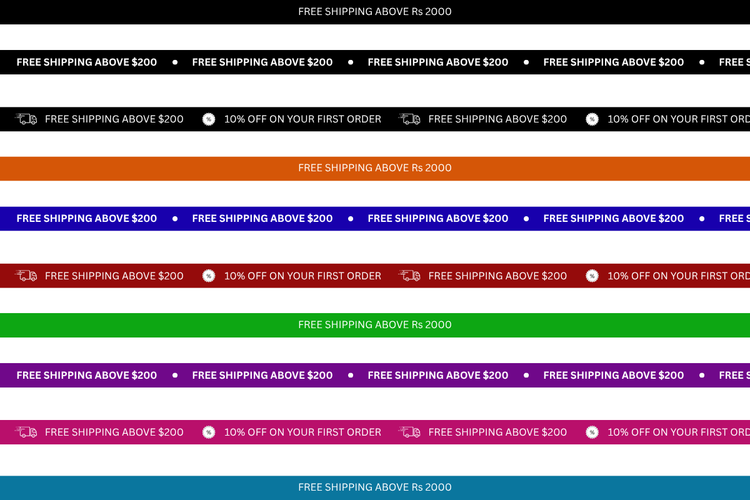
Task: Open the orange bar free shipping message
Action: pyautogui.click(x=375, y=168)
